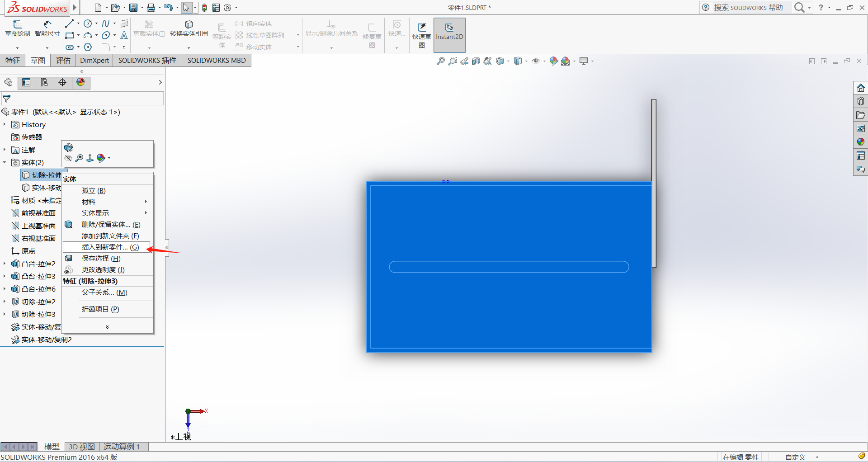Select the Ellipse sketch tool
The height and width of the screenshot is (462, 868).
coord(106,35)
